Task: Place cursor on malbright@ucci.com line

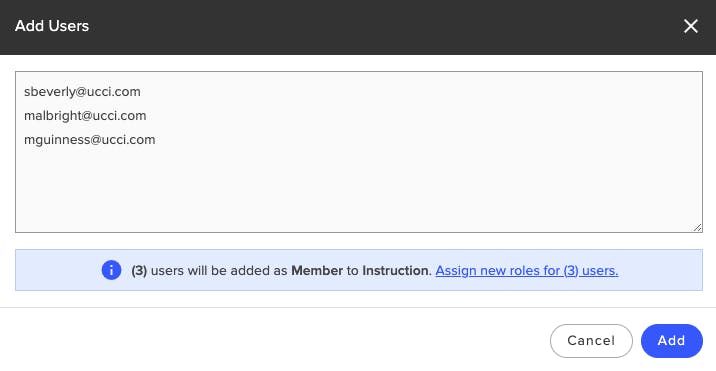Action: [85, 116]
